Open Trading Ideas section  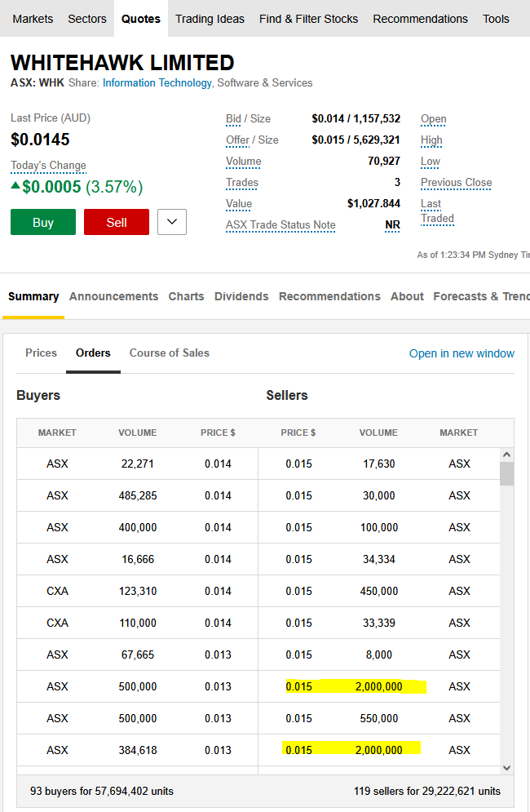[x=210, y=19]
